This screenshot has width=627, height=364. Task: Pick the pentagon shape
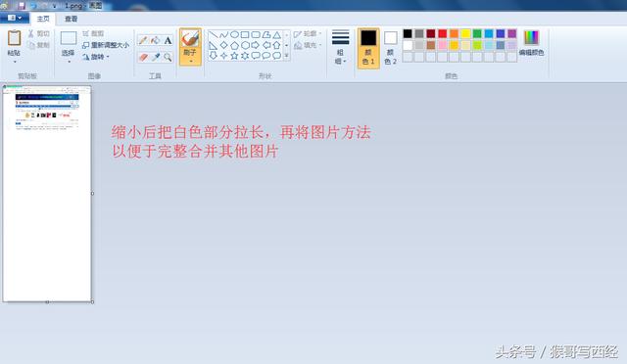tap(234, 45)
